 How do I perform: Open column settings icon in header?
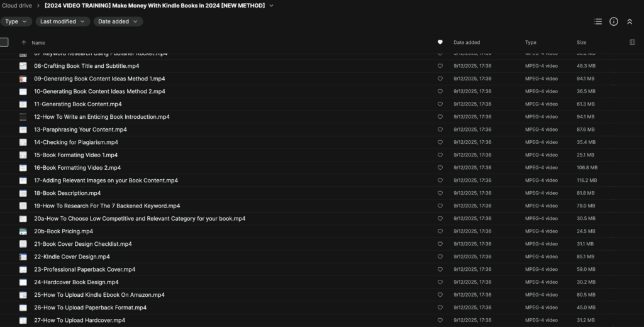[x=632, y=42]
